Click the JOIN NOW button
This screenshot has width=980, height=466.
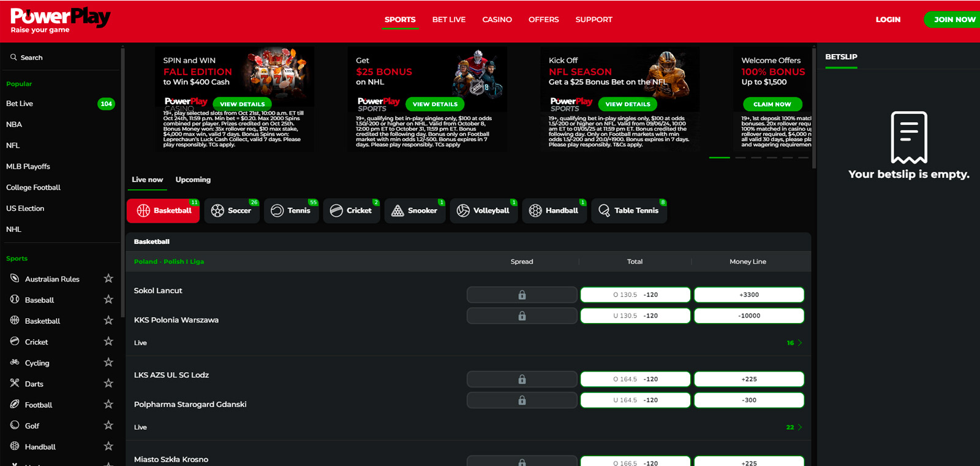[953, 20]
